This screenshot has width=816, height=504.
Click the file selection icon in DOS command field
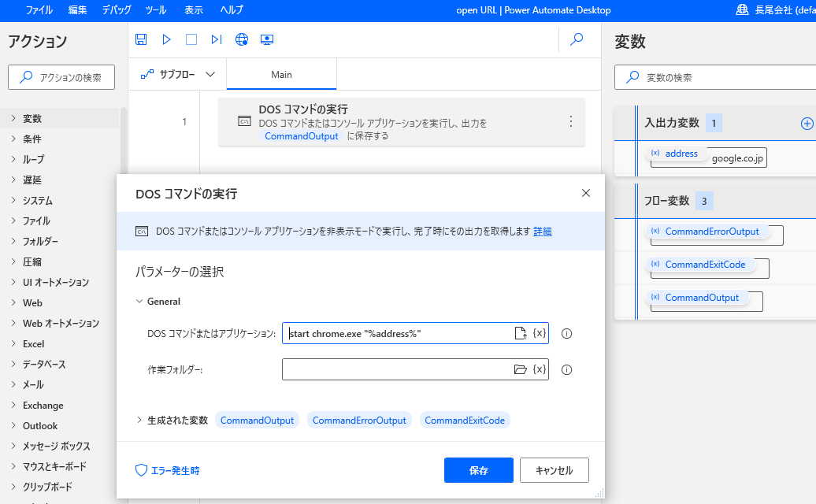click(x=521, y=333)
